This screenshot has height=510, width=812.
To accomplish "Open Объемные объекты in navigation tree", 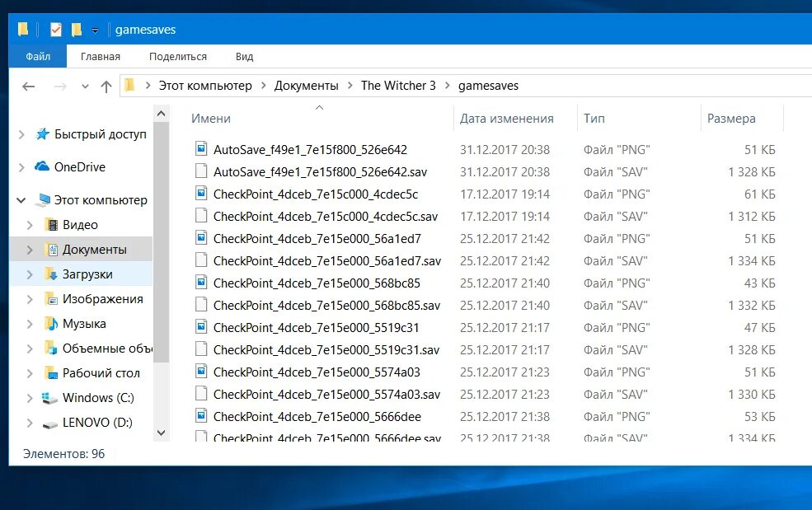I will (107, 349).
